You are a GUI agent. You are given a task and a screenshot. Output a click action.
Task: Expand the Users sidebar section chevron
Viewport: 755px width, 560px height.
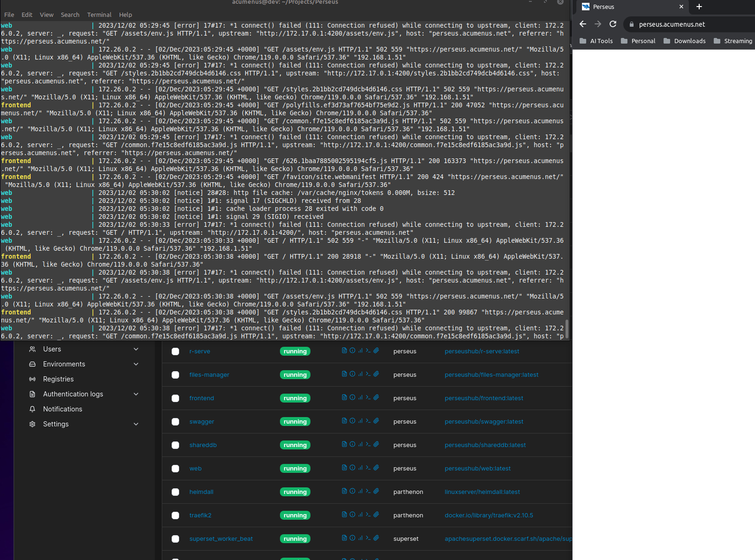tap(136, 349)
